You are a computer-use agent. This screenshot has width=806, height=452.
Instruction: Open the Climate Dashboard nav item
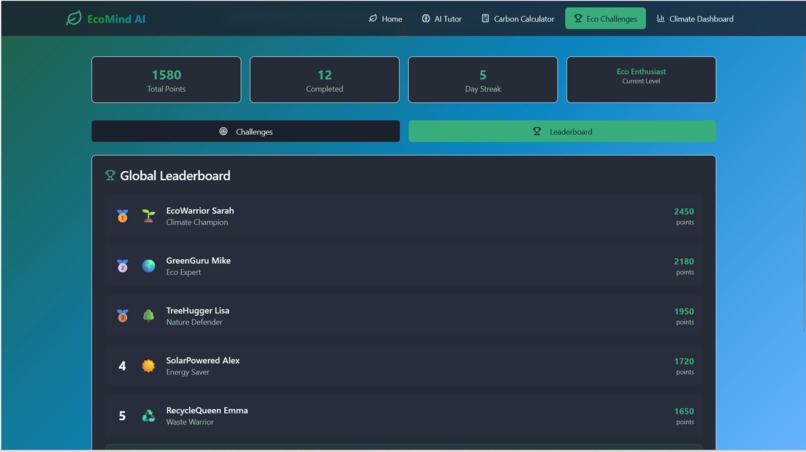pos(695,19)
